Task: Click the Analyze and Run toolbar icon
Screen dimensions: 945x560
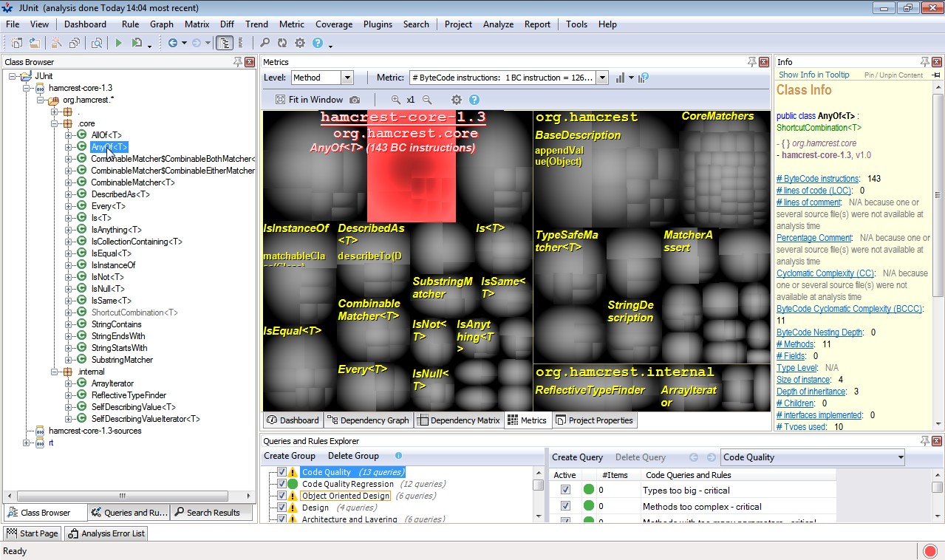Action: click(137, 43)
